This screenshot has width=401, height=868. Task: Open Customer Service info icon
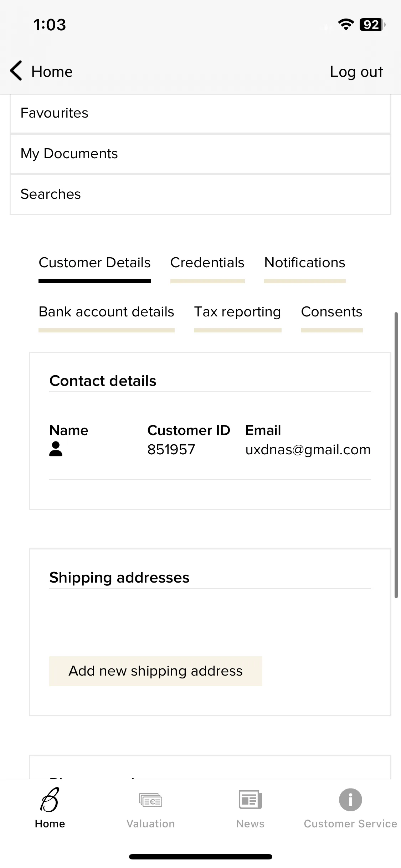point(350,800)
